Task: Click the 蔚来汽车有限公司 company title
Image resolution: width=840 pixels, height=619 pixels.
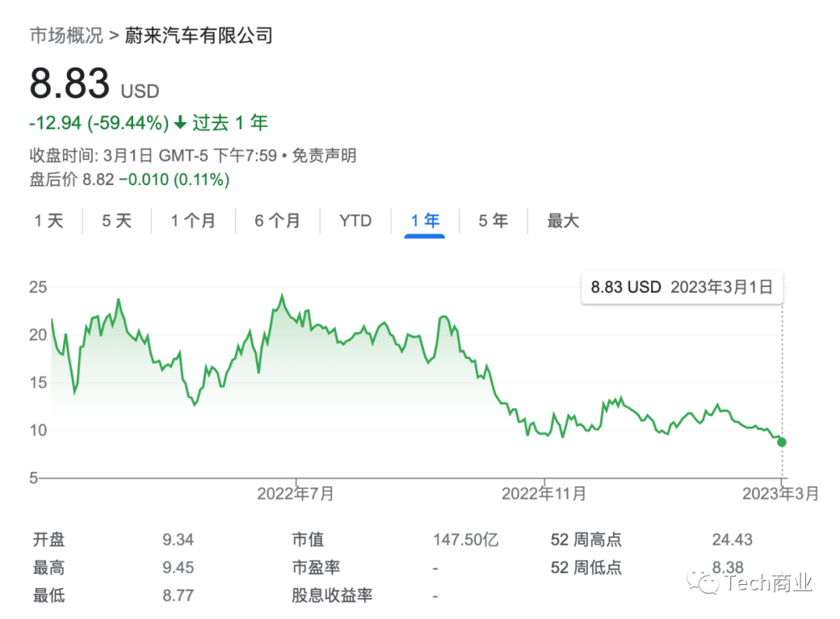Action: click(x=199, y=36)
